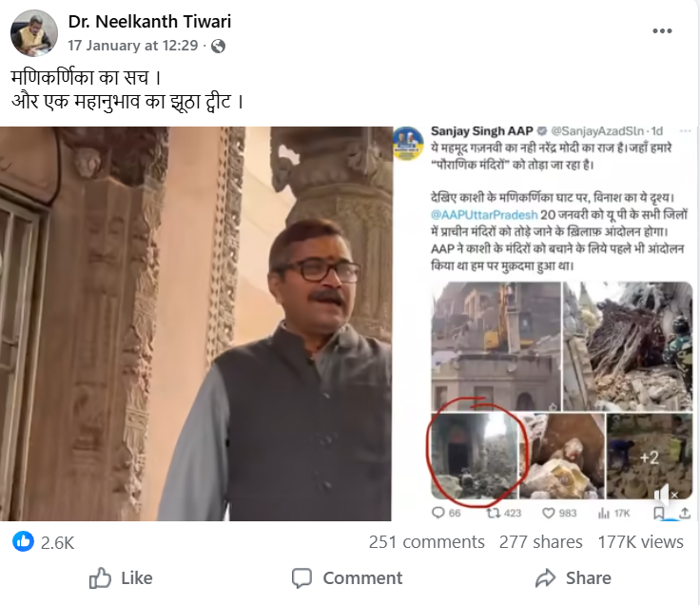This screenshot has width=700, height=605.
Task: Click the '+2' more photos thumbnail
Action: click(650, 457)
